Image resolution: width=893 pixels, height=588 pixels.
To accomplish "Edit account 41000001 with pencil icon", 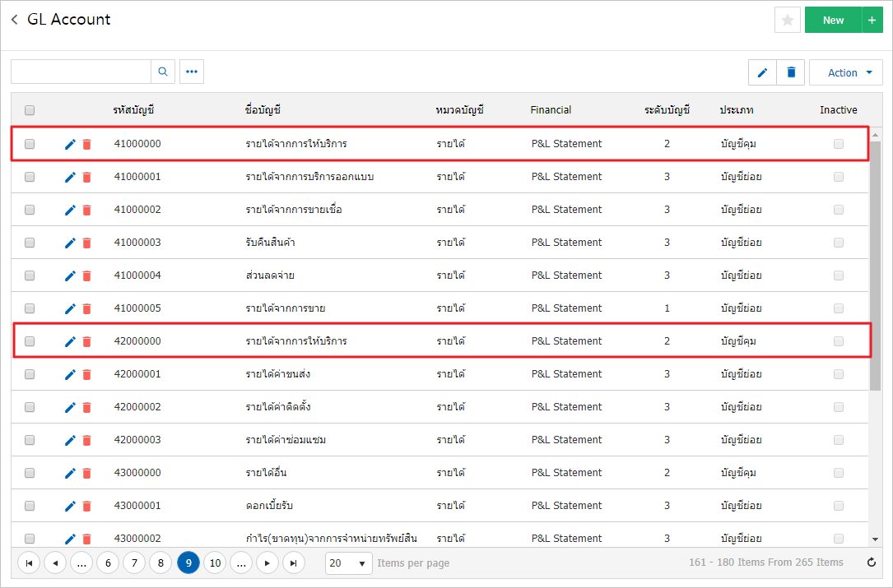I will (x=70, y=177).
